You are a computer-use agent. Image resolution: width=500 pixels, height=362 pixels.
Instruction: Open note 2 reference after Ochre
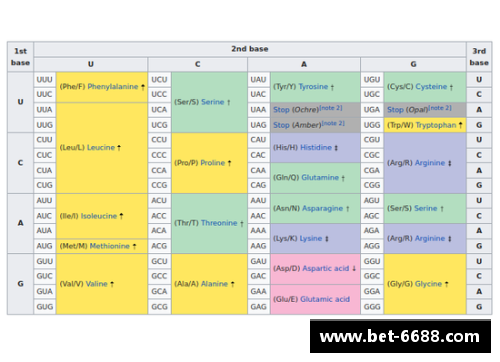click(331, 108)
